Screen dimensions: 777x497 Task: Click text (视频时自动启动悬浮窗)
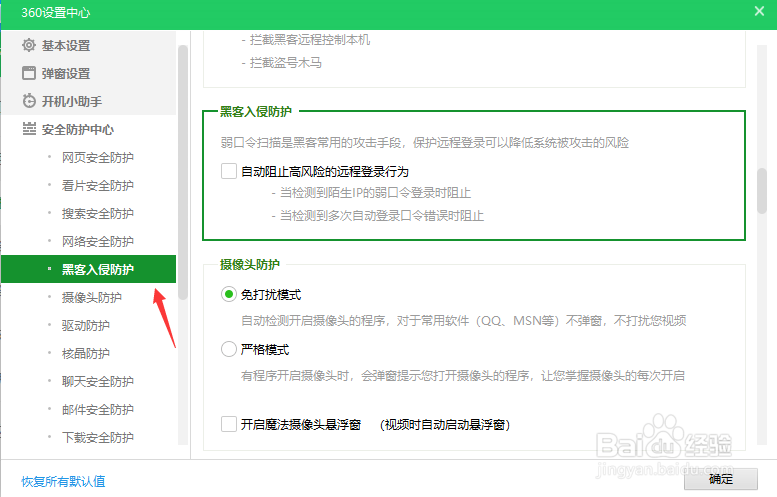pos(445,425)
